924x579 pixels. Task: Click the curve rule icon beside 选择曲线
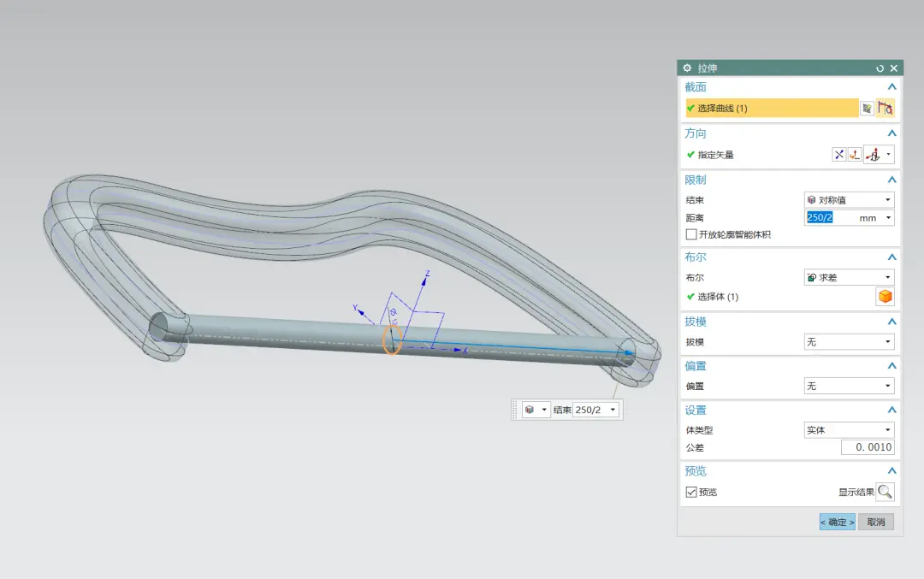(x=885, y=109)
